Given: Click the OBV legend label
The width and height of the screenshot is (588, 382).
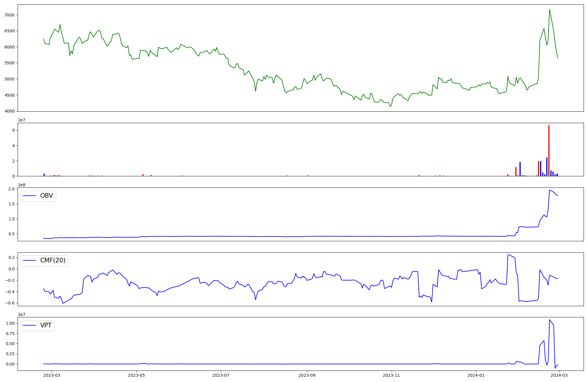Looking at the screenshot, I should point(46,196).
